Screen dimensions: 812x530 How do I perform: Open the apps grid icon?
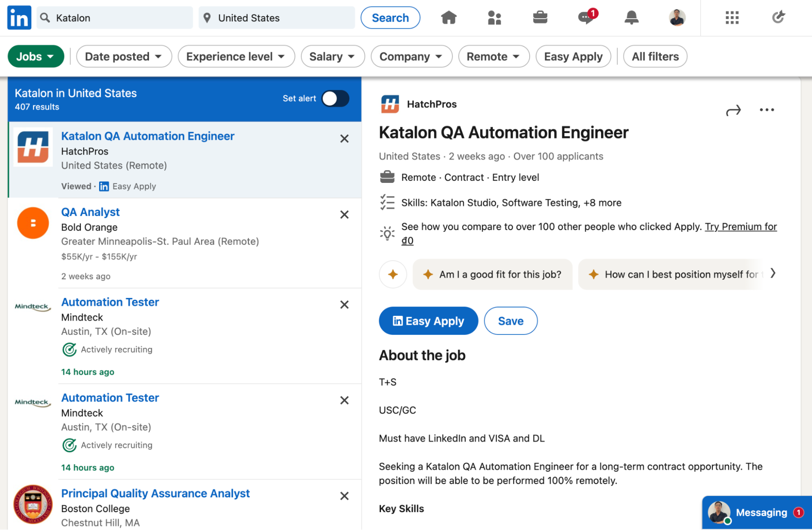pyautogui.click(x=732, y=17)
